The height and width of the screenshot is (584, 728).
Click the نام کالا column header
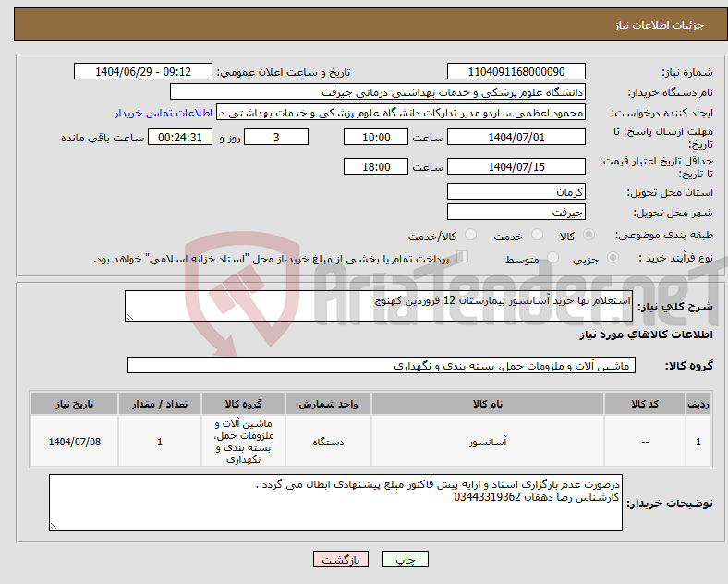488,404
